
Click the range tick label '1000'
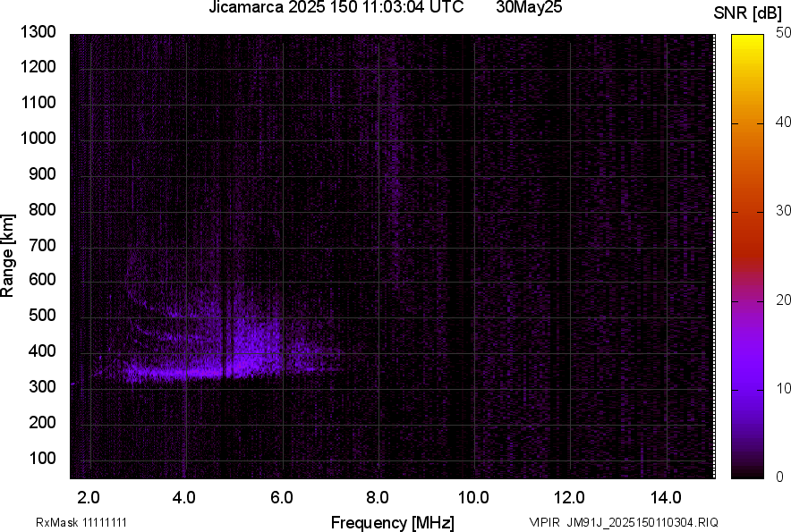pyautogui.click(x=38, y=139)
